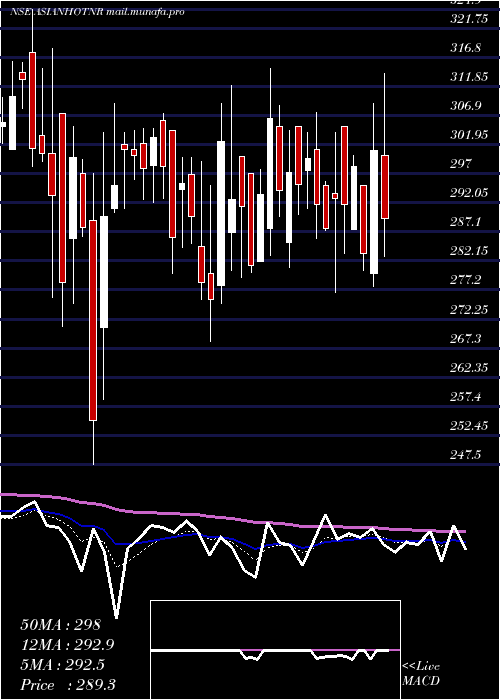
Task: Click the NSE ASIANHOTNR chart title
Action: click(97, 12)
